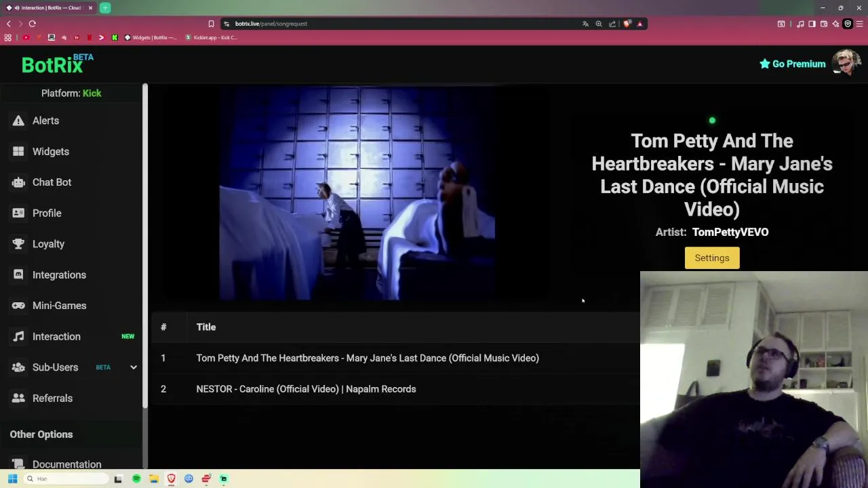Open the Integrations menu item
This screenshot has width=868, height=488.
59,274
